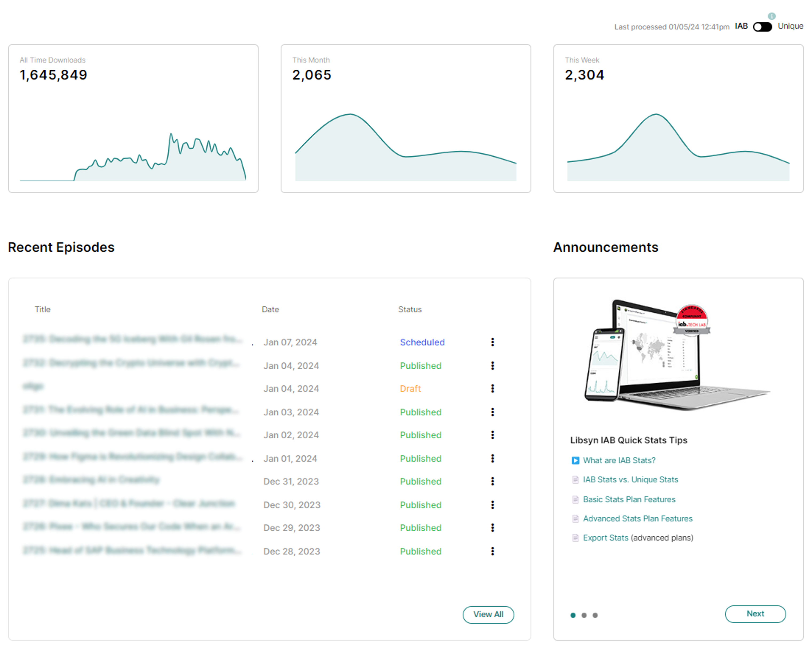Image resolution: width=812 pixels, height=651 pixels.
Task: Open options menu for Dec 28, 2023 episode
Action: click(492, 551)
